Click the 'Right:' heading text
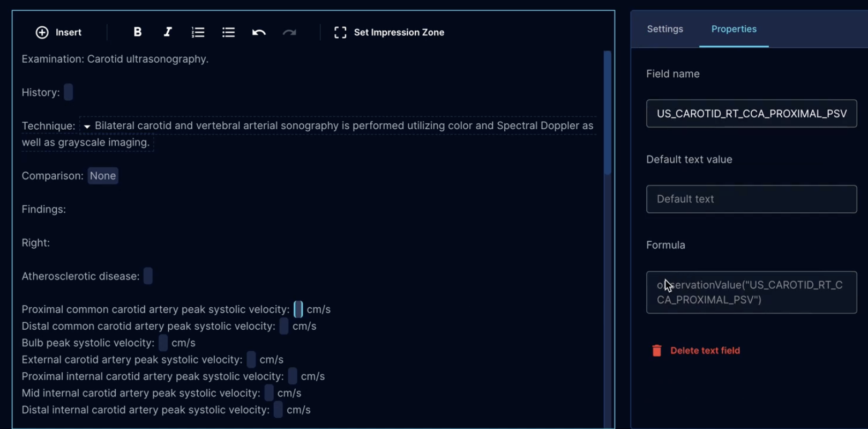Viewport: 868px width, 429px height. [x=36, y=243]
